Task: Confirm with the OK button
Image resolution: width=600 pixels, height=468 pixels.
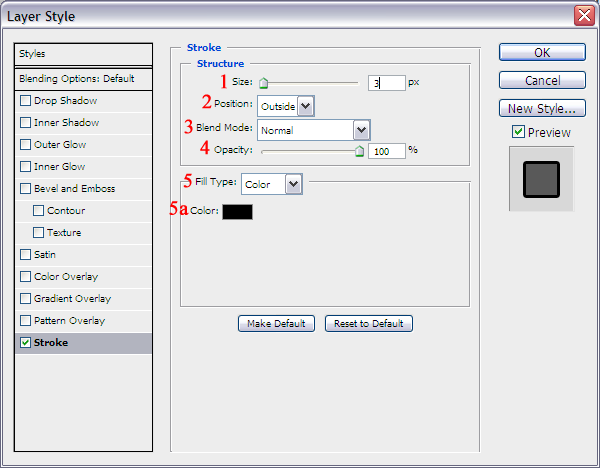Action: pos(542,52)
